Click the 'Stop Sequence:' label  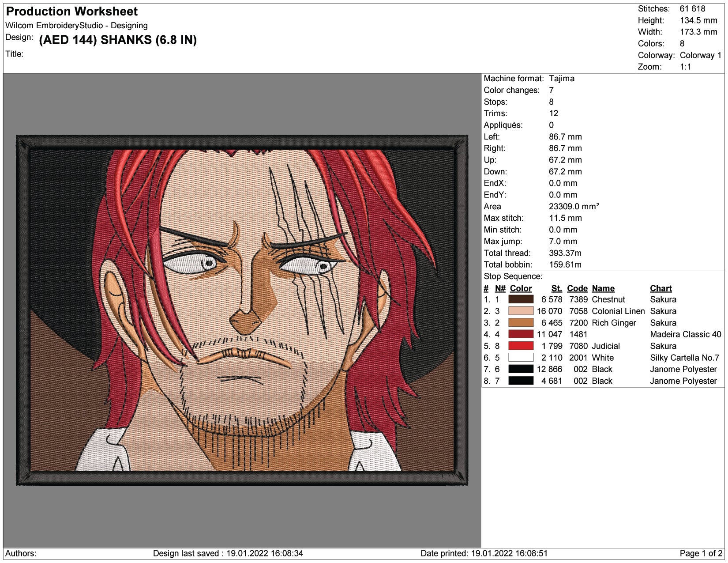(x=513, y=276)
